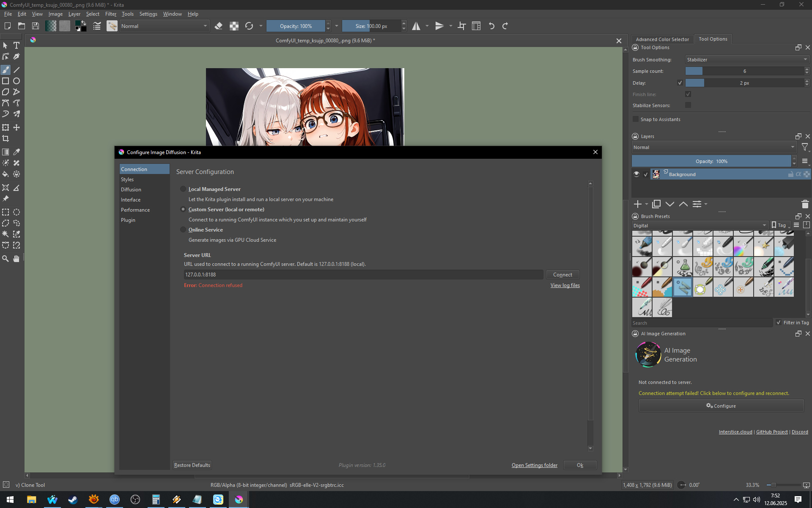
Task: Click the brush presets Search field
Action: click(702, 323)
